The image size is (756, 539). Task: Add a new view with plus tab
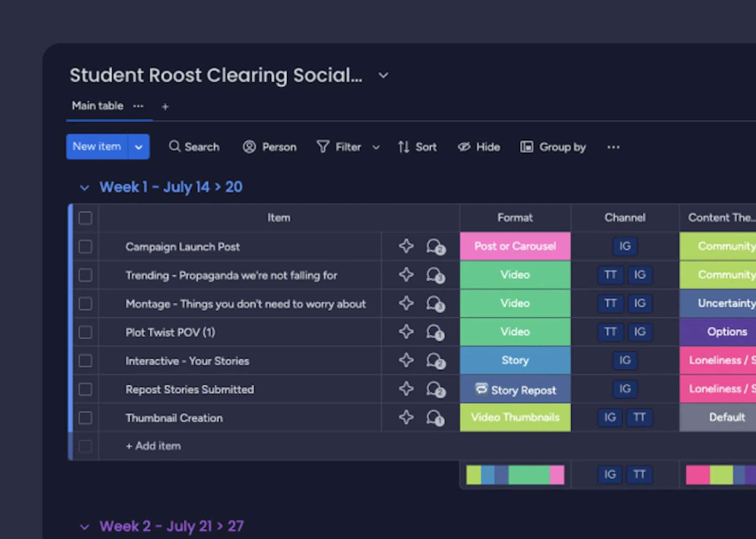coord(165,107)
